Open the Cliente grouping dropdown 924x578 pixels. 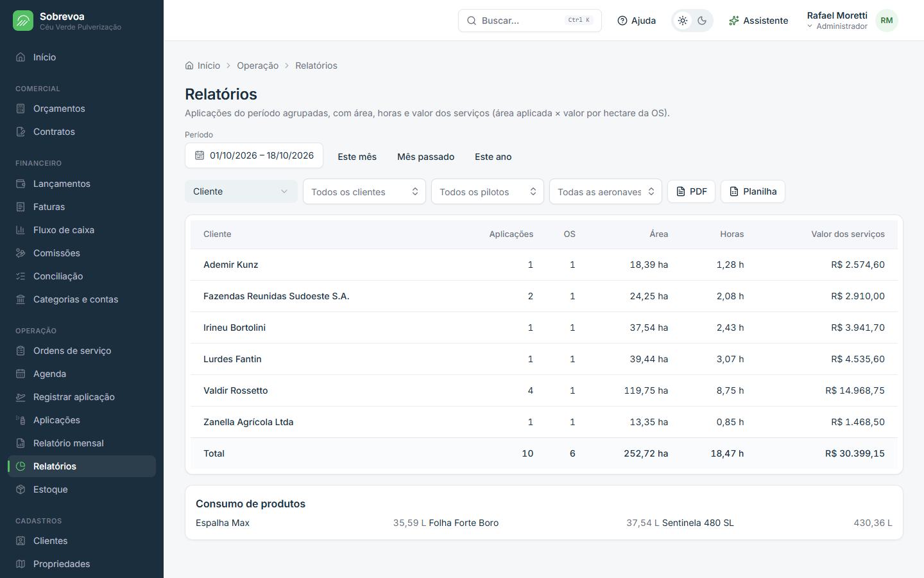(241, 191)
